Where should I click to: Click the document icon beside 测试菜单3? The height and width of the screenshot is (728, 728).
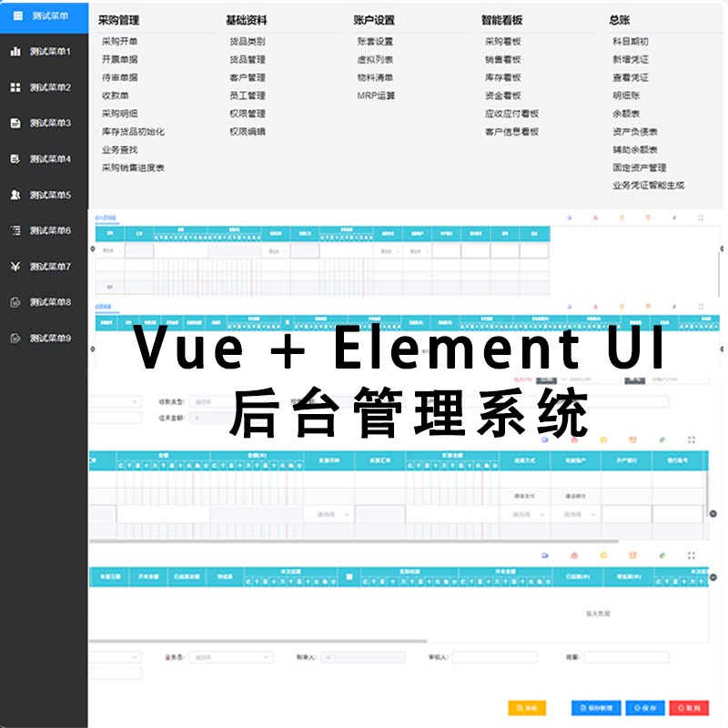(15, 123)
